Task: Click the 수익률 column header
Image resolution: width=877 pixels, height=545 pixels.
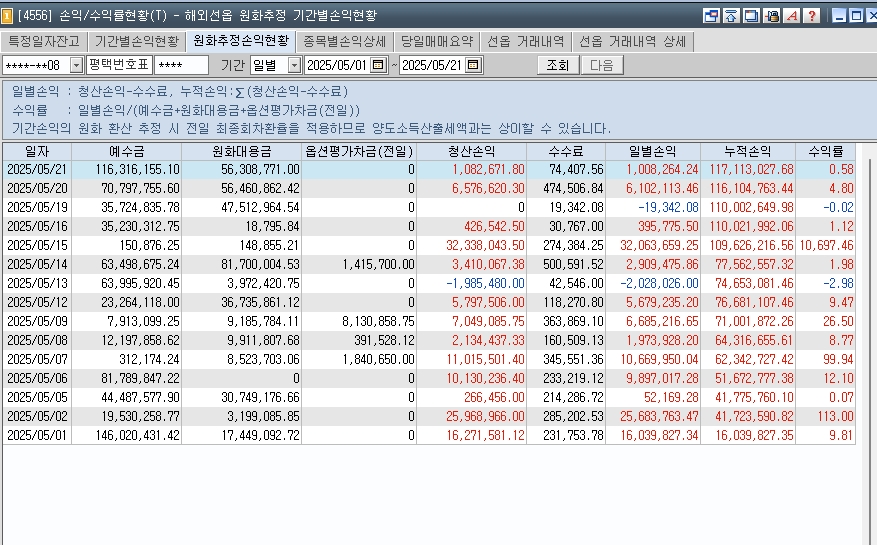Action: tap(826, 152)
